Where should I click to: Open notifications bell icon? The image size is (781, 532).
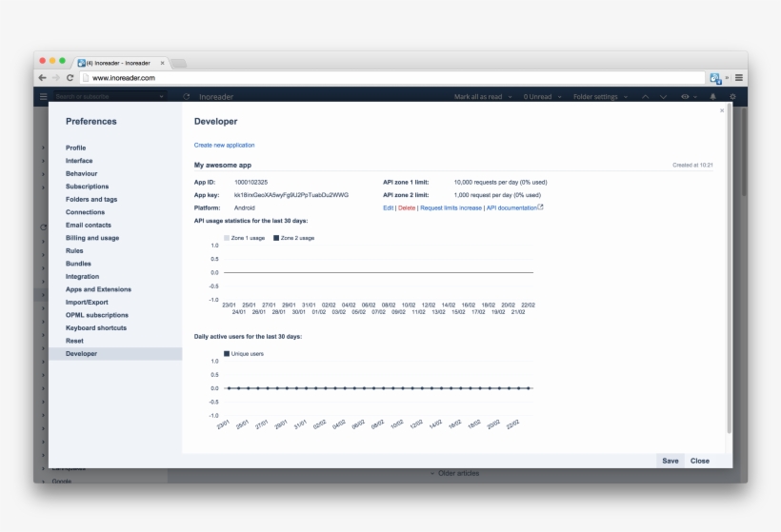pyautogui.click(x=712, y=96)
